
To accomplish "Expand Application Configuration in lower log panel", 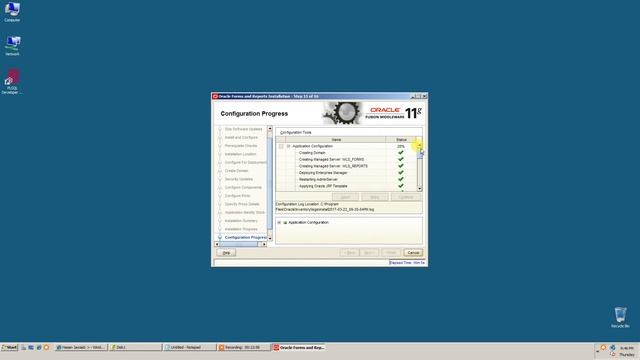I will pyautogui.click(x=279, y=222).
